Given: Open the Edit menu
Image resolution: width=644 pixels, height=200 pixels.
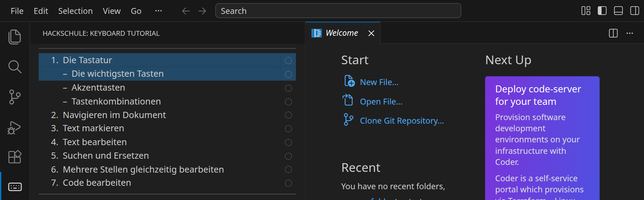Looking at the screenshot, I should (x=41, y=11).
